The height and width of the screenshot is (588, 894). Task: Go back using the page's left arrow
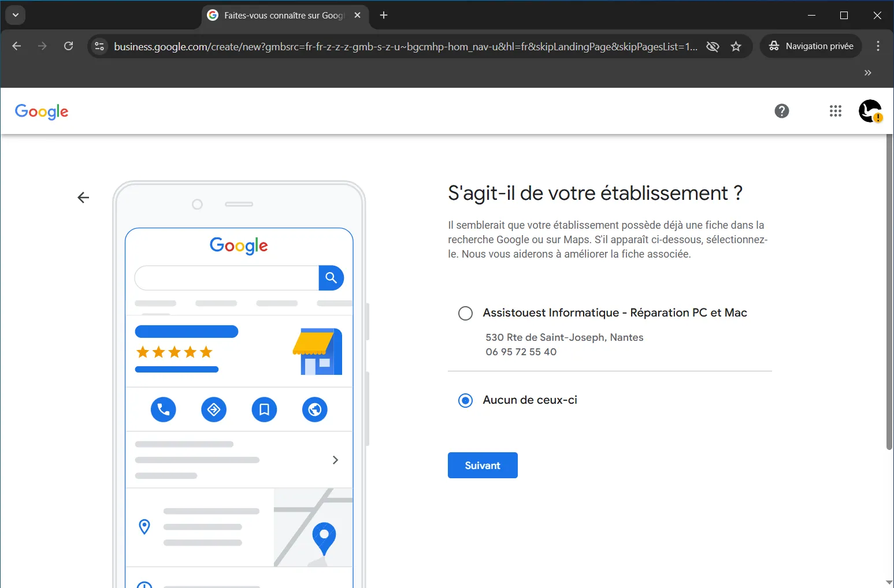pos(83,198)
